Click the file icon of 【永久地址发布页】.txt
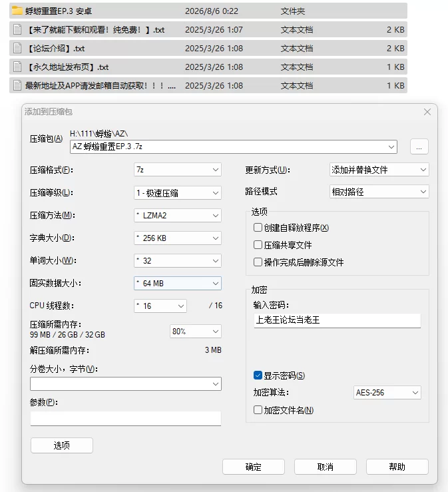Image resolution: width=448 pixels, height=492 pixels. pos(17,67)
